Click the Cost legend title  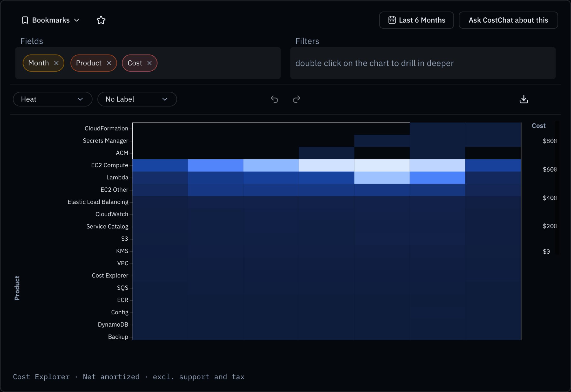539,126
